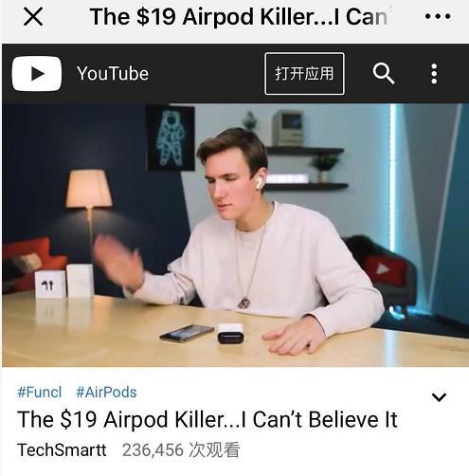Expand video description with the chevron arrow
Image resolution: width=469 pixels, height=476 pixels.
point(439,397)
